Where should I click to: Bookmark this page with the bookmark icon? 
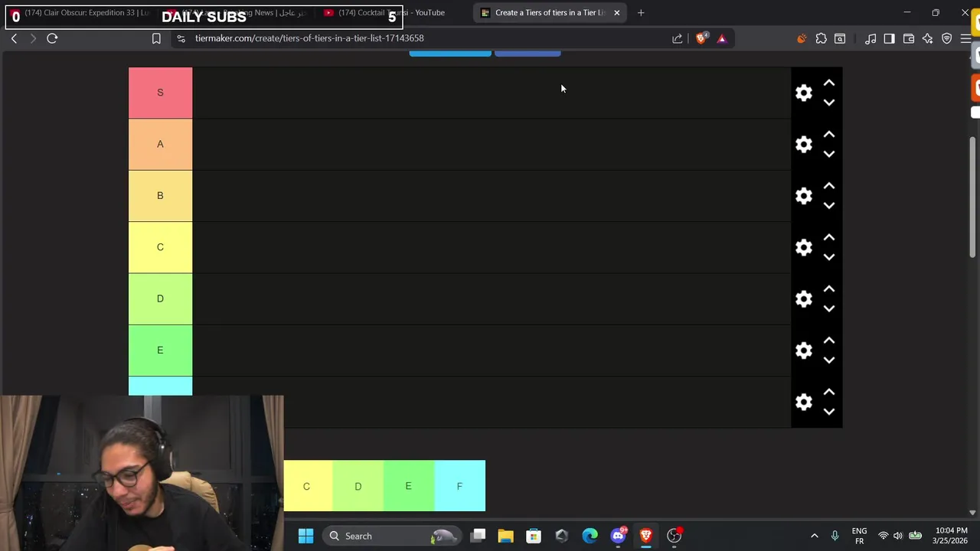click(156, 38)
